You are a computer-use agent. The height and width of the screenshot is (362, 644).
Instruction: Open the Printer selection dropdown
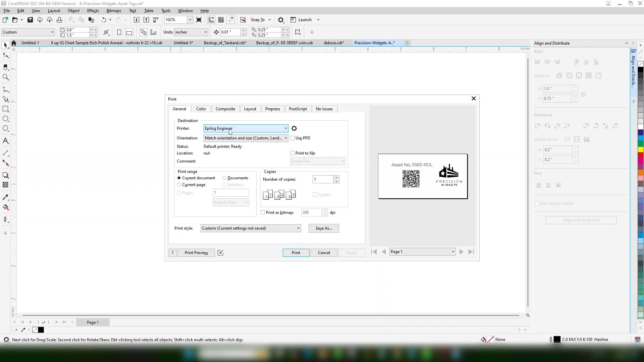[285, 128]
